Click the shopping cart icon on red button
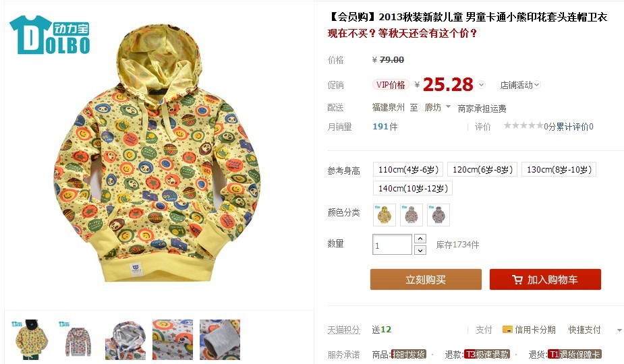Screen dimensions: 624x364 click(x=517, y=280)
